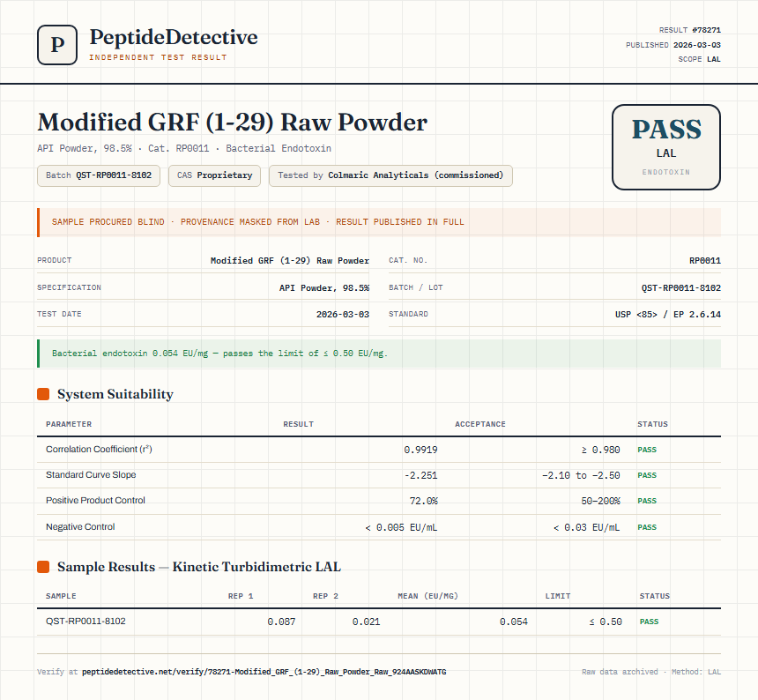The width and height of the screenshot is (758, 700).
Task: Click the '-2.10 to -2.50' acceptance range
Action: (x=581, y=475)
